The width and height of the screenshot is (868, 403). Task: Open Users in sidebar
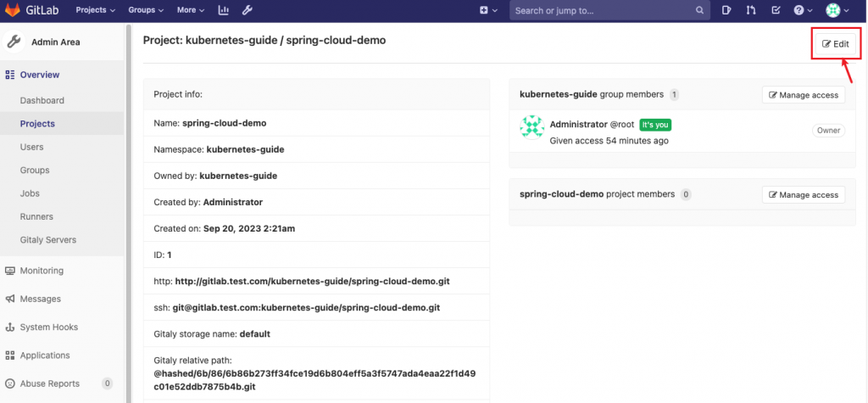point(31,147)
